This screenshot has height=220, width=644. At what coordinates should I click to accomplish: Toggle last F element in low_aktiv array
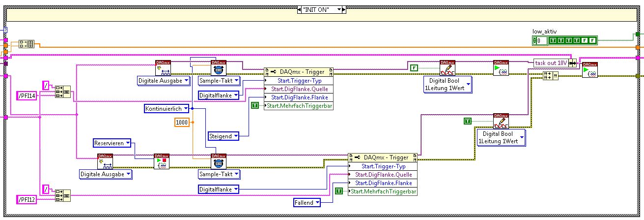[x=592, y=41]
